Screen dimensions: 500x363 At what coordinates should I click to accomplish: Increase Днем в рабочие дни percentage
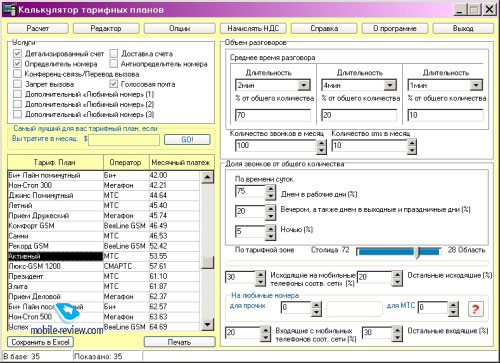[270, 189]
